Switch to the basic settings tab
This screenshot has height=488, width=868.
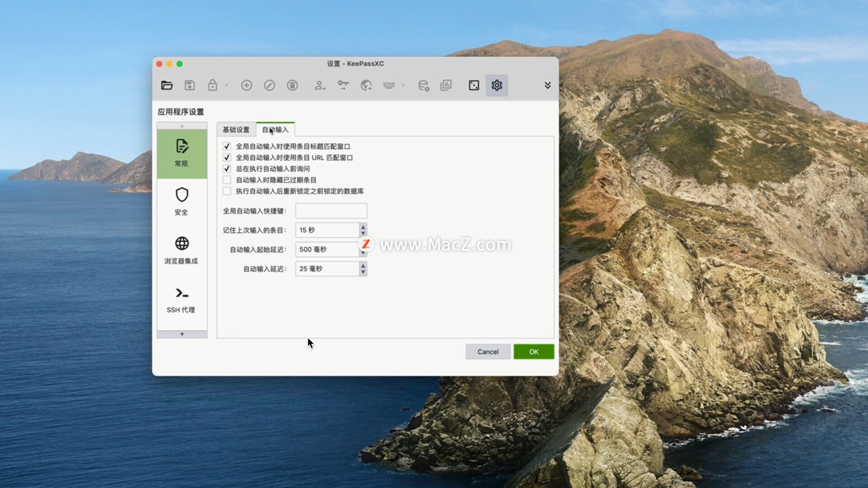[x=236, y=130]
